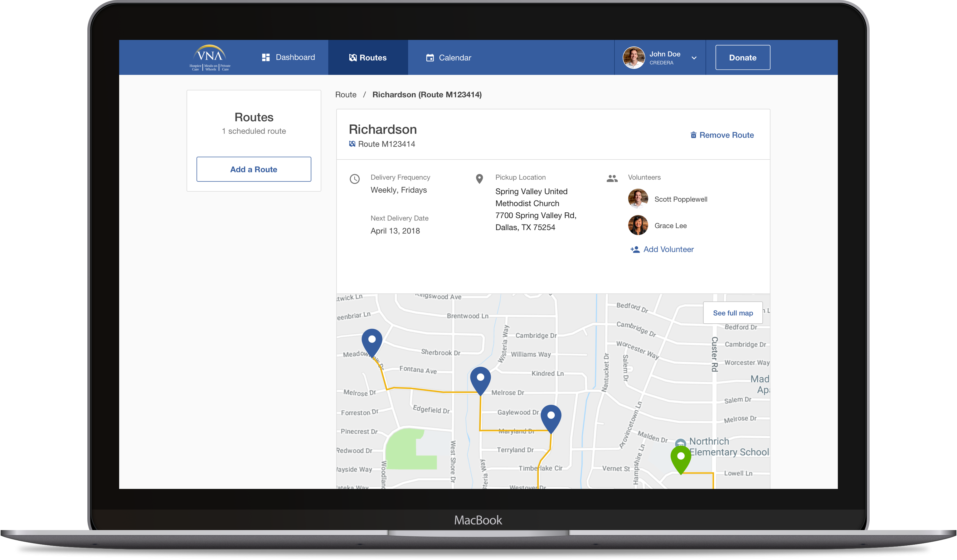Viewport: 957px width, 560px height.
Task: Click the Richardson route title
Action: (x=382, y=129)
